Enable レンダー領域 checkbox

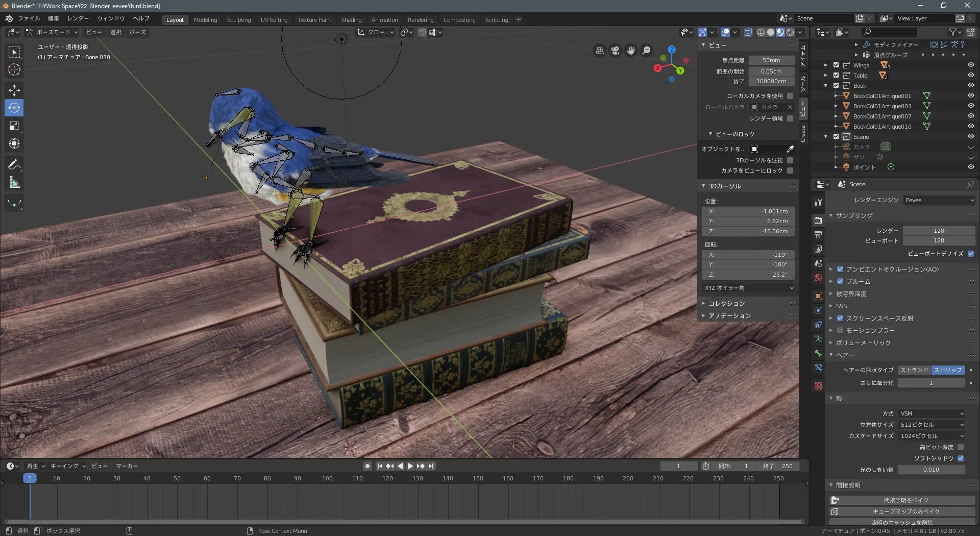pos(790,118)
